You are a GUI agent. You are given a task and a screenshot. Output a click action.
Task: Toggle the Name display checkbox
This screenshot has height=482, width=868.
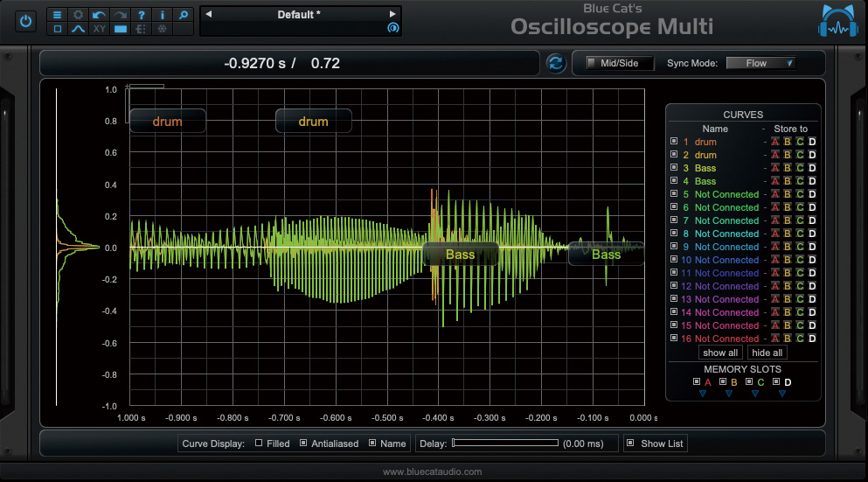click(372, 443)
